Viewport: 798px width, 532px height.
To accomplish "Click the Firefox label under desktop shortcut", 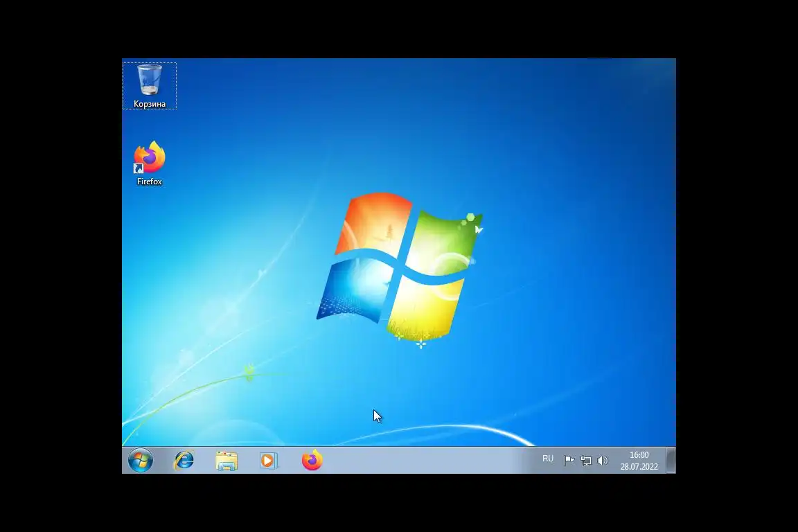I will [149, 181].
